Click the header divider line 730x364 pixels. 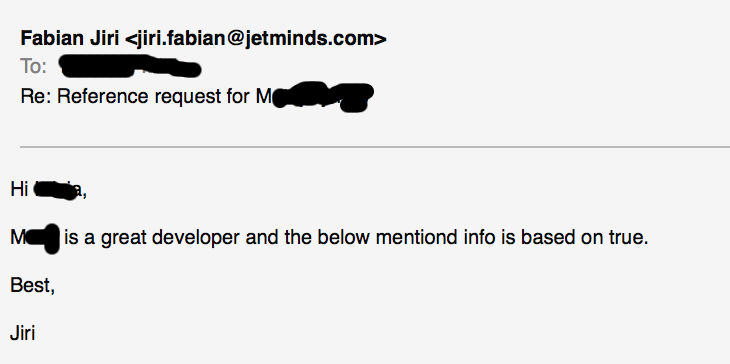[375, 147]
